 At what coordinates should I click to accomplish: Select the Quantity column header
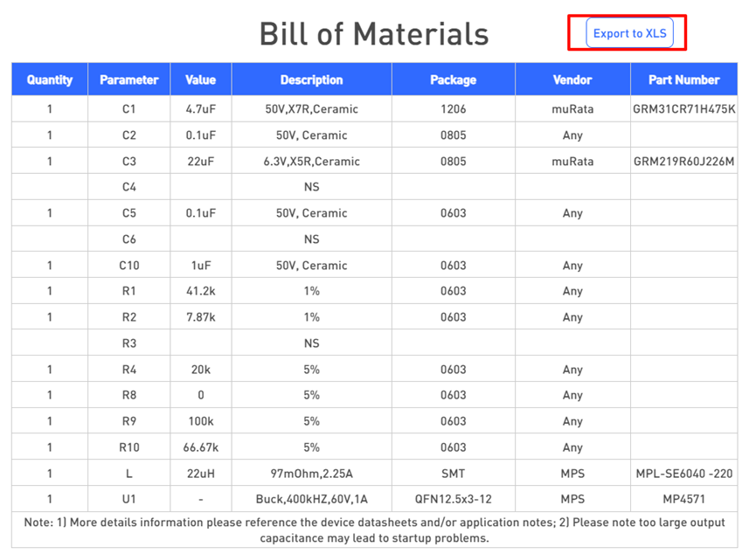coord(50,80)
